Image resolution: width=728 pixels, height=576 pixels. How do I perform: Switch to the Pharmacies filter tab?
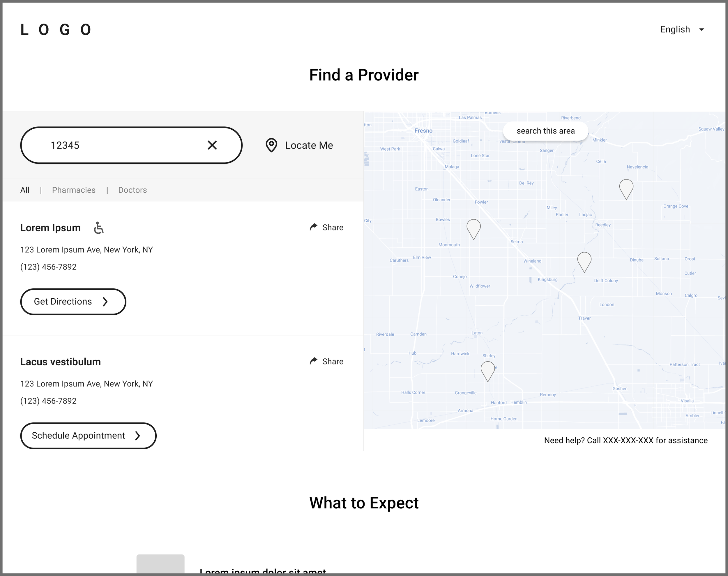click(73, 190)
